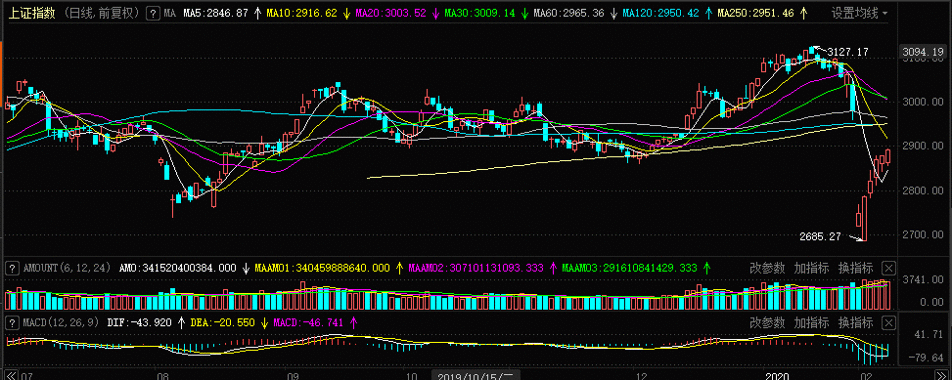Viewport: 952px width, 380px height.
Task: Click 改参数 in the MACD panel
Action: pyautogui.click(x=767, y=322)
